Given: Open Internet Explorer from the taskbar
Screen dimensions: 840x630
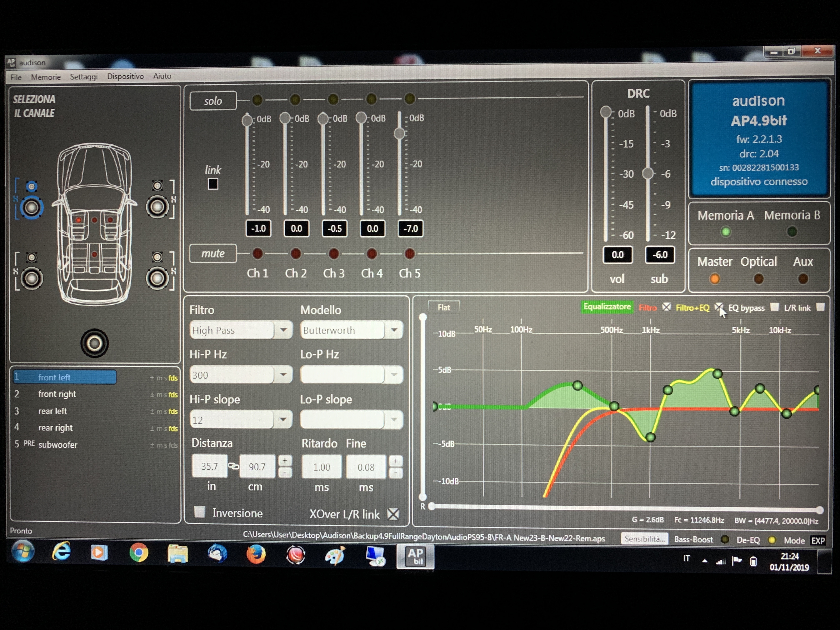Looking at the screenshot, I should 61,551.
